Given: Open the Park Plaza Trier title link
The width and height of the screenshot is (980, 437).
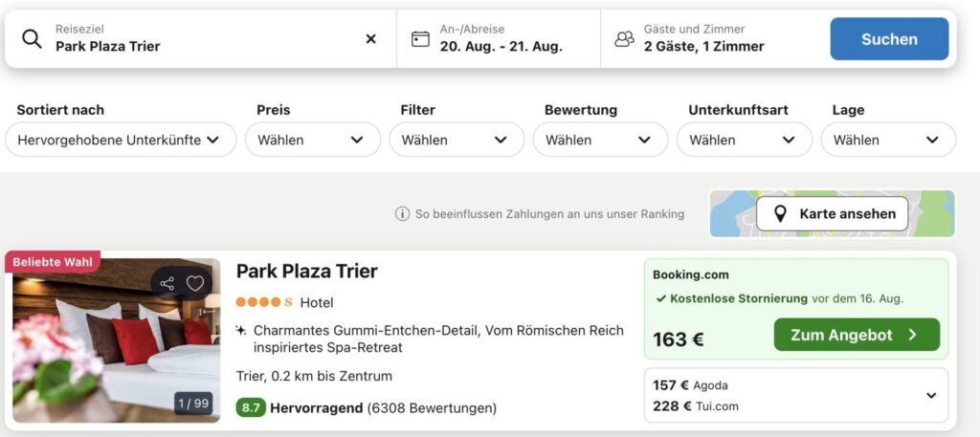Looking at the screenshot, I should point(307,272).
